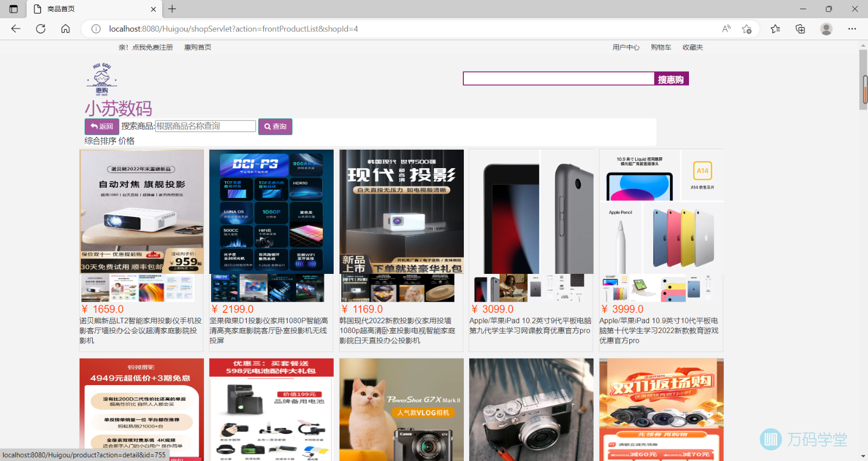Select 综合排序 sorting option

(100, 141)
